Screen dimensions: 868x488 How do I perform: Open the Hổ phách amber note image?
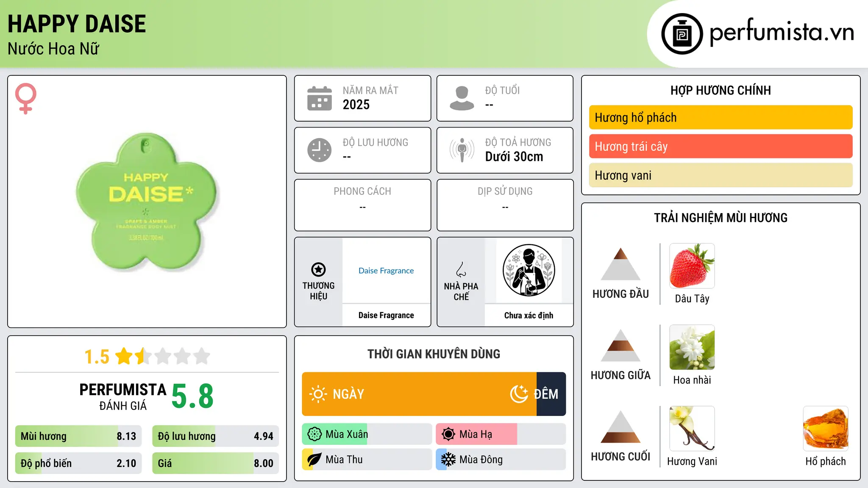click(826, 429)
